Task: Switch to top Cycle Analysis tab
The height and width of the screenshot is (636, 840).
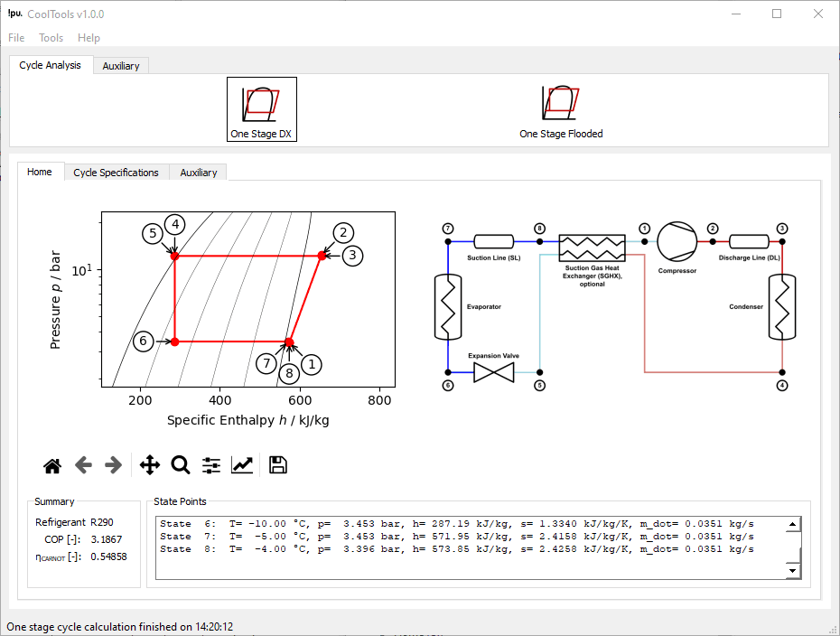Action: tap(51, 65)
